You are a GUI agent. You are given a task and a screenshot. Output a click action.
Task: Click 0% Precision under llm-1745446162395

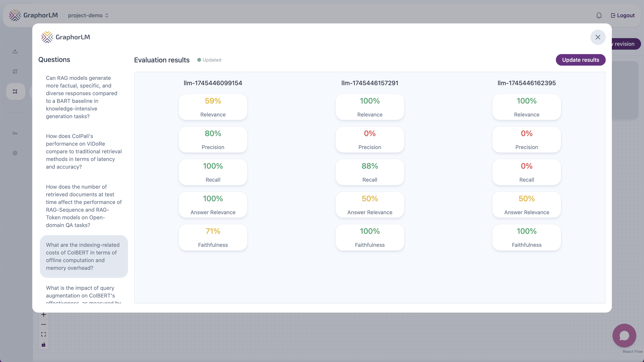526,139
